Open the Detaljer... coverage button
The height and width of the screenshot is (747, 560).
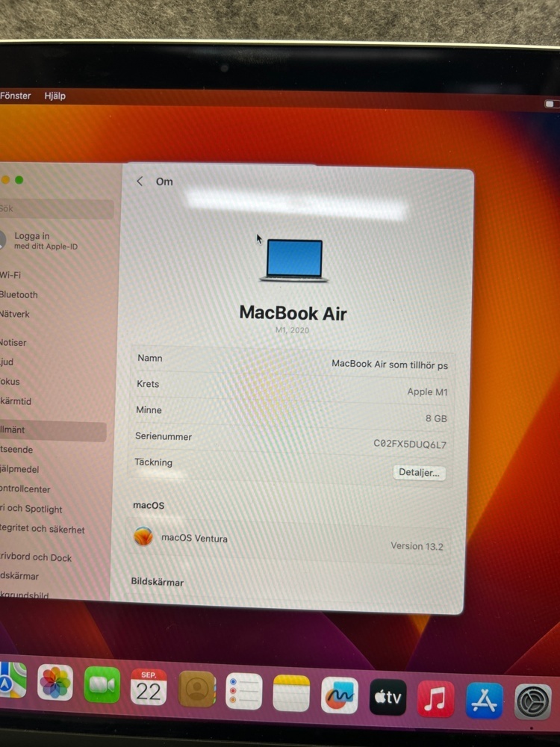(419, 473)
